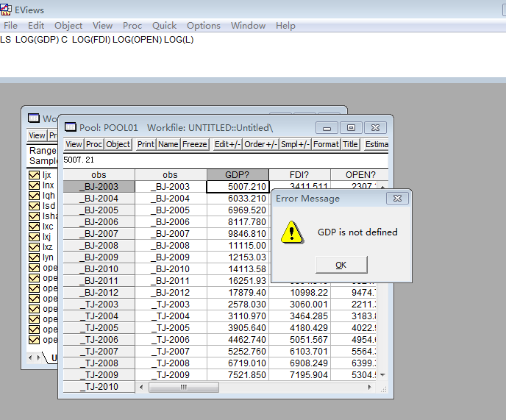
Task: Click the command line with LS LOG(GDP)
Action: pyautogui.click(x=97, y=40)
